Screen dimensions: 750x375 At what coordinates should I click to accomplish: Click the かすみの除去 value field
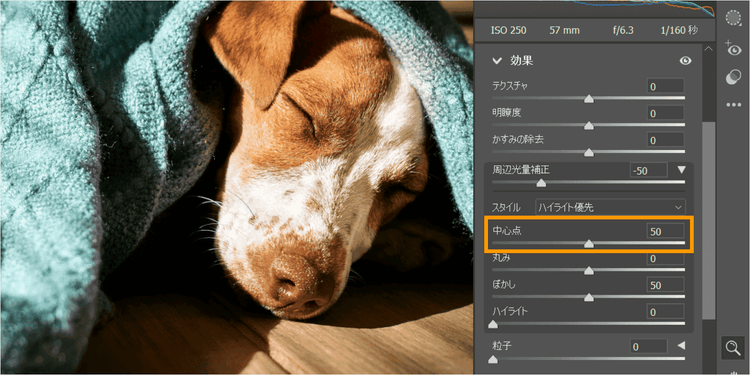point(666,140)
